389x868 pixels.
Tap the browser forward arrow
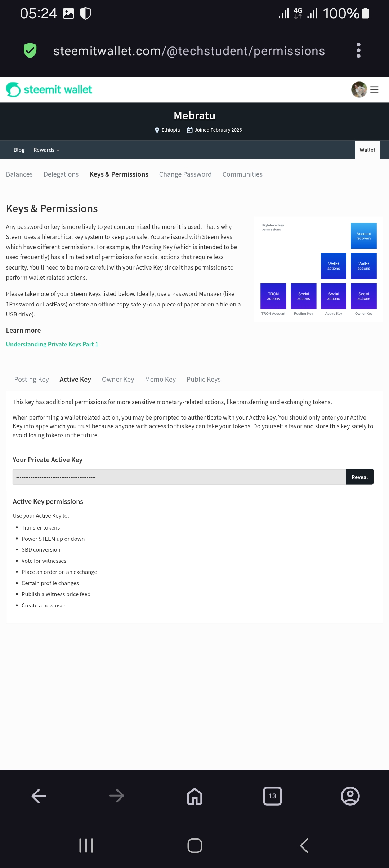point(117,796)
